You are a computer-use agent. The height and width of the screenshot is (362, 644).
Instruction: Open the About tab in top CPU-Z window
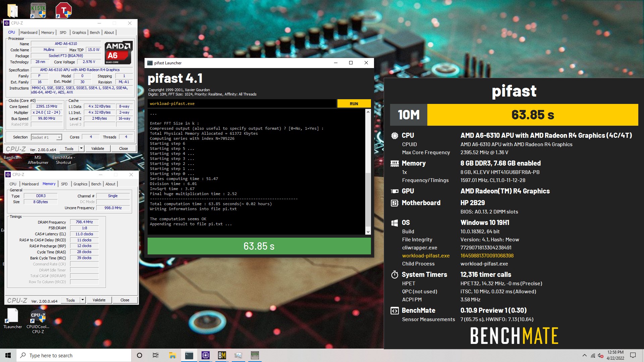[109, 33]
